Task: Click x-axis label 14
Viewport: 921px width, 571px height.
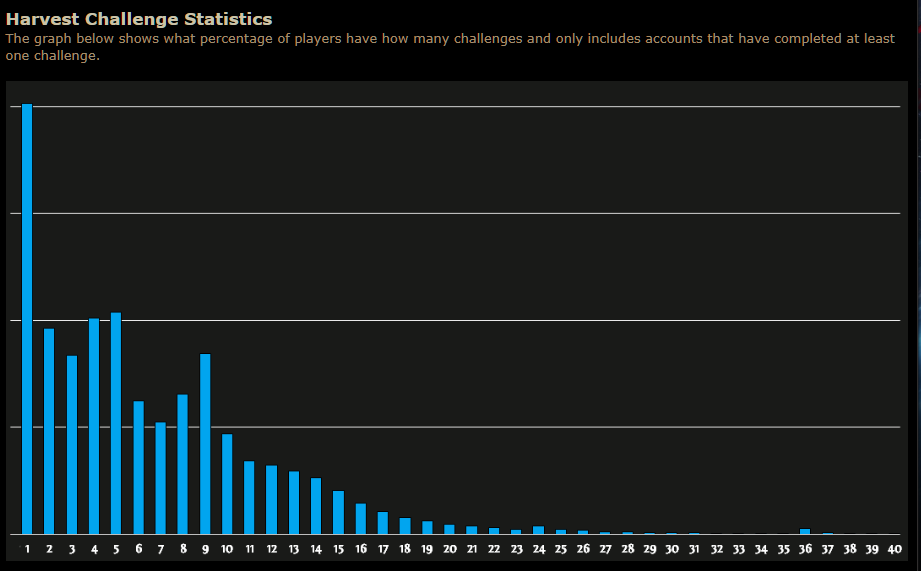Action: (x=316, y=549)
